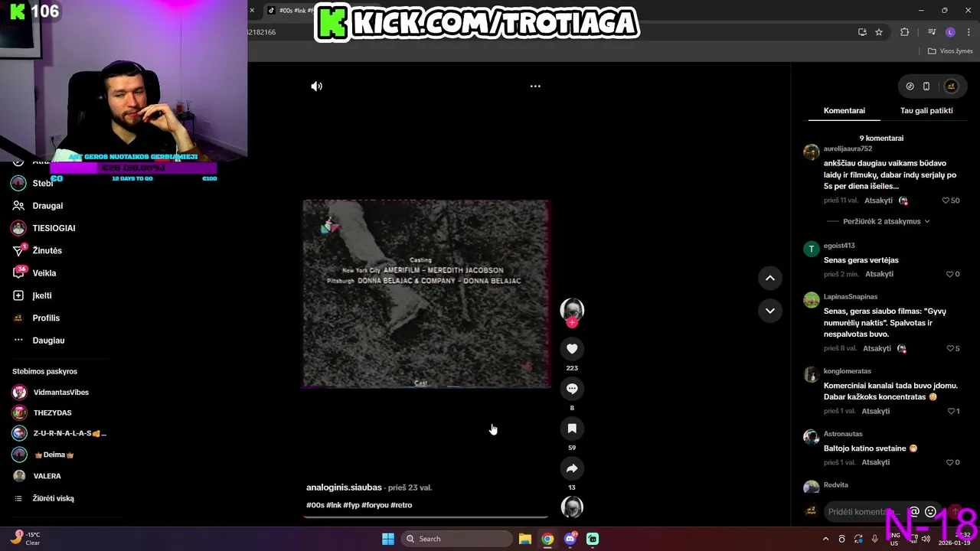
Task: Like Astronautas's comment
Action: tap(949, 462)
